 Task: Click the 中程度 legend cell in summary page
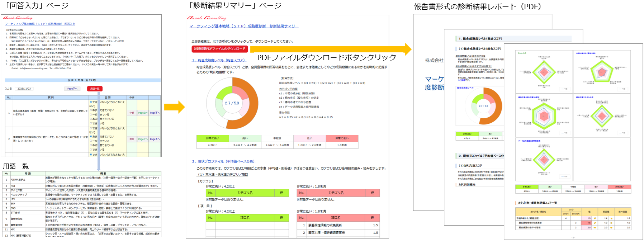click(x=277, y=138)
